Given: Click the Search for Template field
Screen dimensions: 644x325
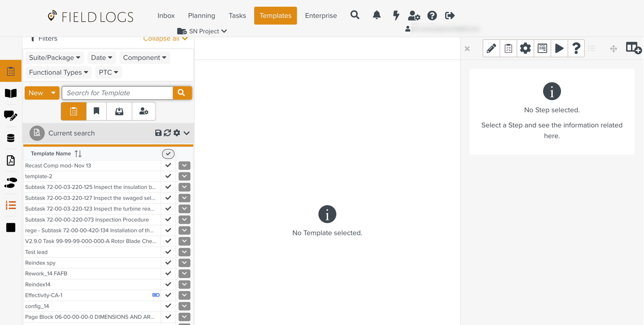Looking at the screenshot, I should (117, 93).
